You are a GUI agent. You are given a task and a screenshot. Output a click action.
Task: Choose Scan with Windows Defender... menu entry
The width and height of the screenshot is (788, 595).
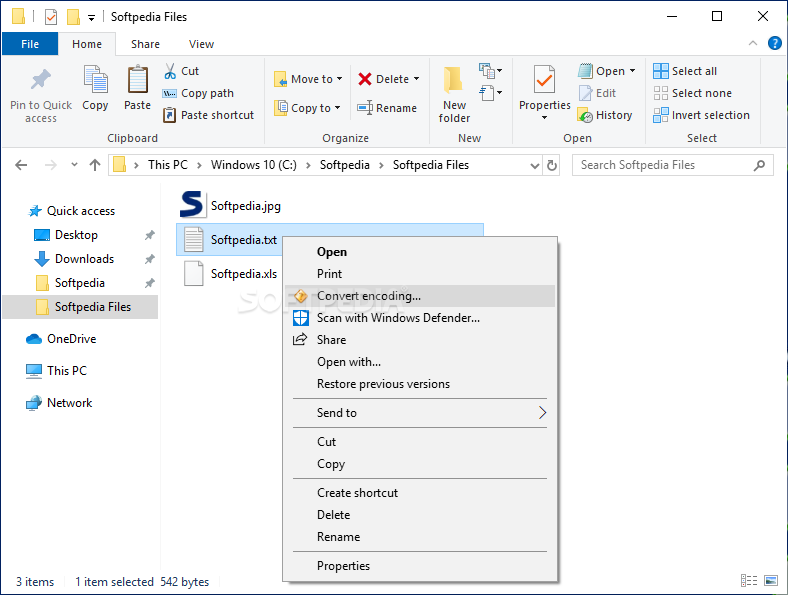pyautogui.click(x=420, y=318)
